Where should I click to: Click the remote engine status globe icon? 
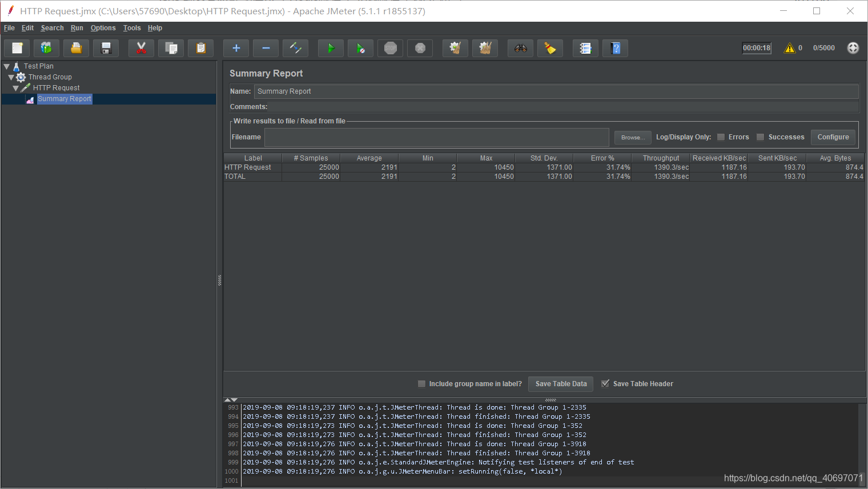coord(853,48)
